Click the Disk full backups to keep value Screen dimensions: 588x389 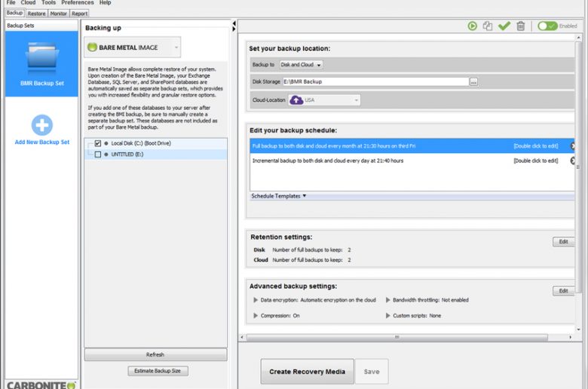point(349,250)
